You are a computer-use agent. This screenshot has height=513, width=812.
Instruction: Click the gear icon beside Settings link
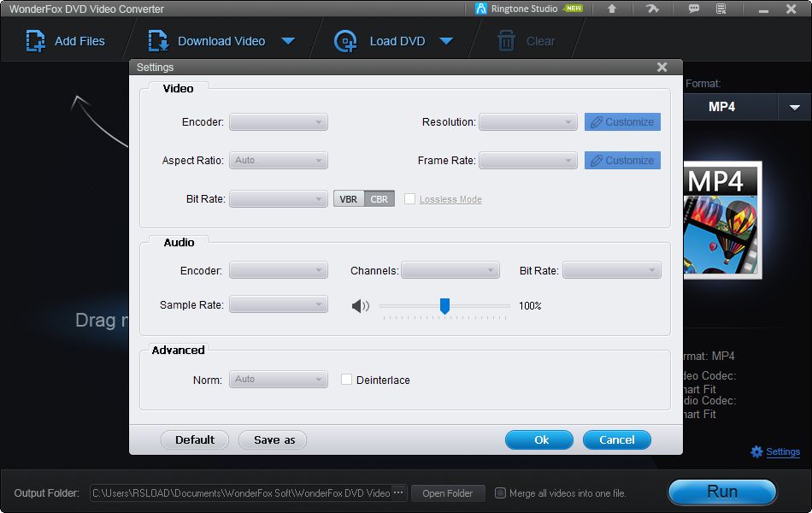coord(756,451)
